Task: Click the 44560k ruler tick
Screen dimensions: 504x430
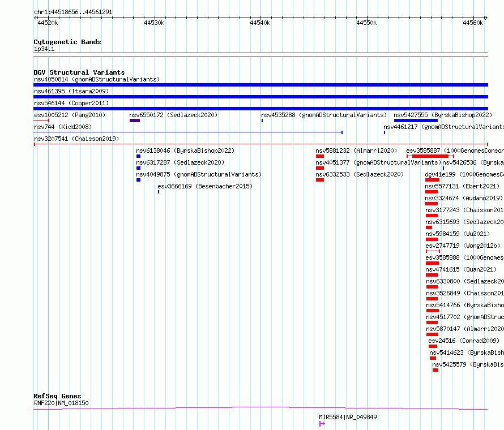Action: [x=473, y=23]
